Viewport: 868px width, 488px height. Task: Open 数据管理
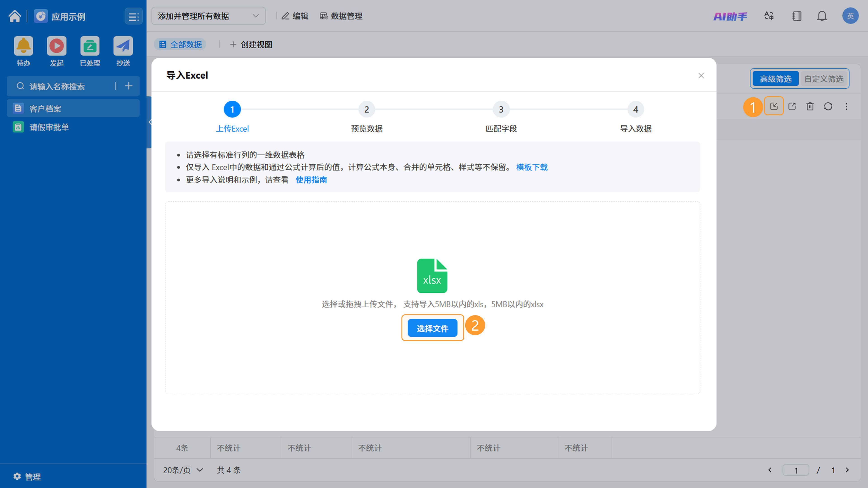coord(341,16)
